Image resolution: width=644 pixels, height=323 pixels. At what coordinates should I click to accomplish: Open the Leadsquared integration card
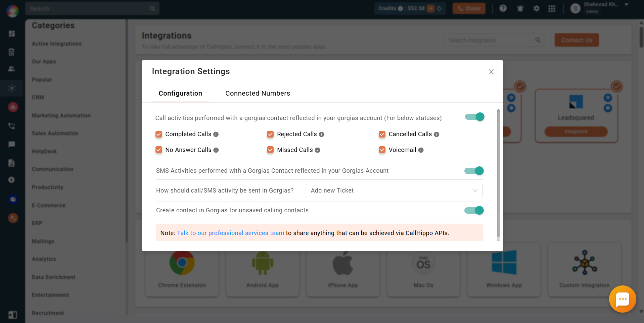click(576, 116)
